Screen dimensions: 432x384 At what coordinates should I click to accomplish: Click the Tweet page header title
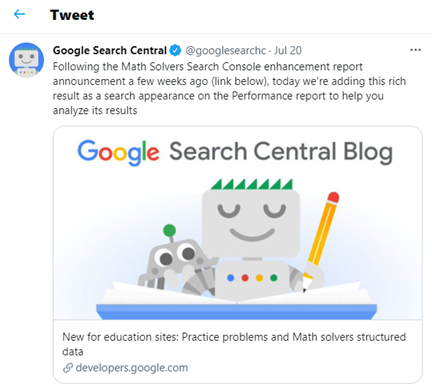(x=72, y=15)
